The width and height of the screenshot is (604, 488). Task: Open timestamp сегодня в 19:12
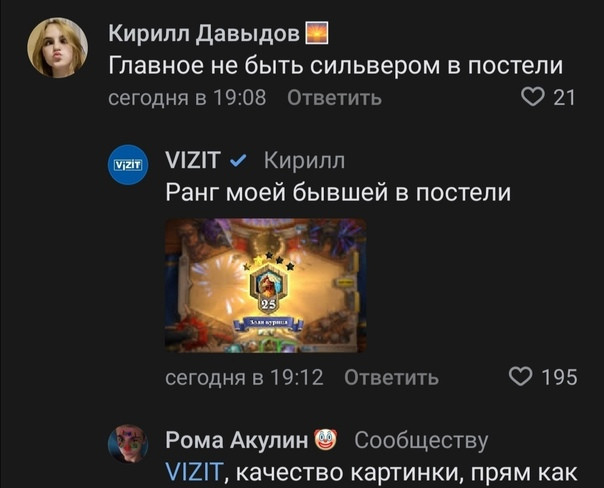pos(244,377)
